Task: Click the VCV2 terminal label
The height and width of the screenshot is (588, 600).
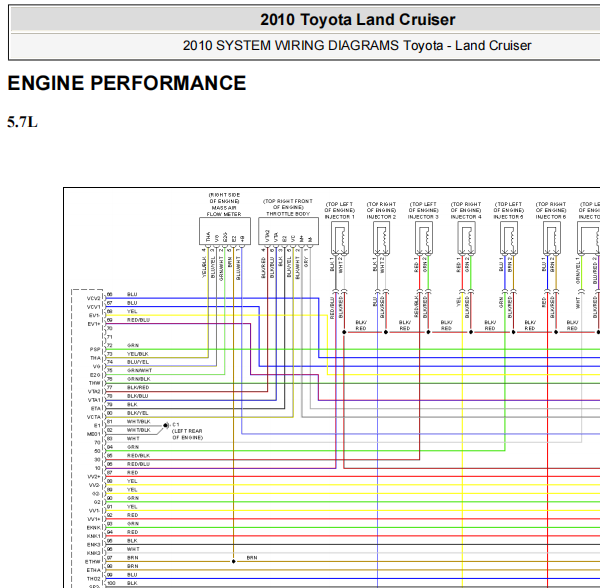Action: (x=94, y=298)
